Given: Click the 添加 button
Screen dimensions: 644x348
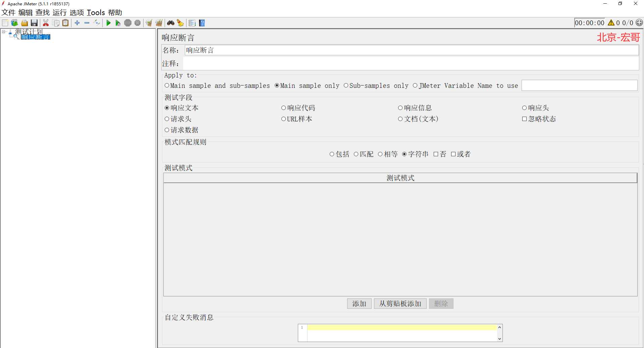Looking at the screenshot, I should [359, 304].
